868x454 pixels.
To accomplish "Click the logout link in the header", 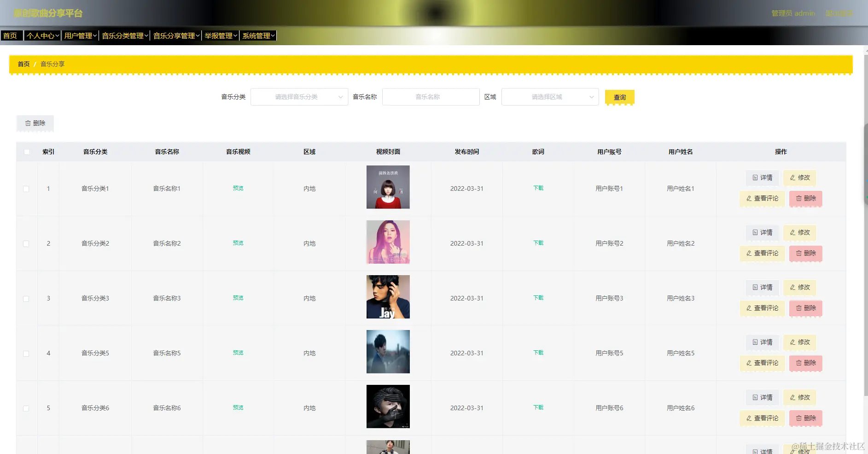I will 839,13.
